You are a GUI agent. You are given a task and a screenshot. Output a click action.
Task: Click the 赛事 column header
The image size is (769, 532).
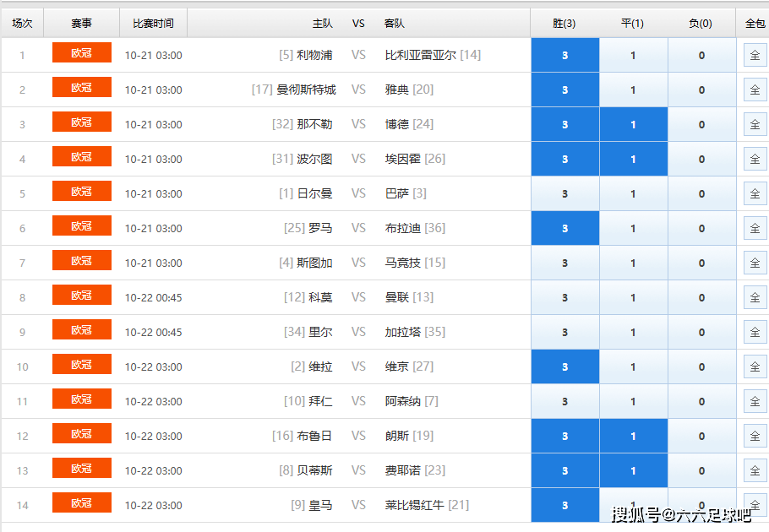[81, 23]
